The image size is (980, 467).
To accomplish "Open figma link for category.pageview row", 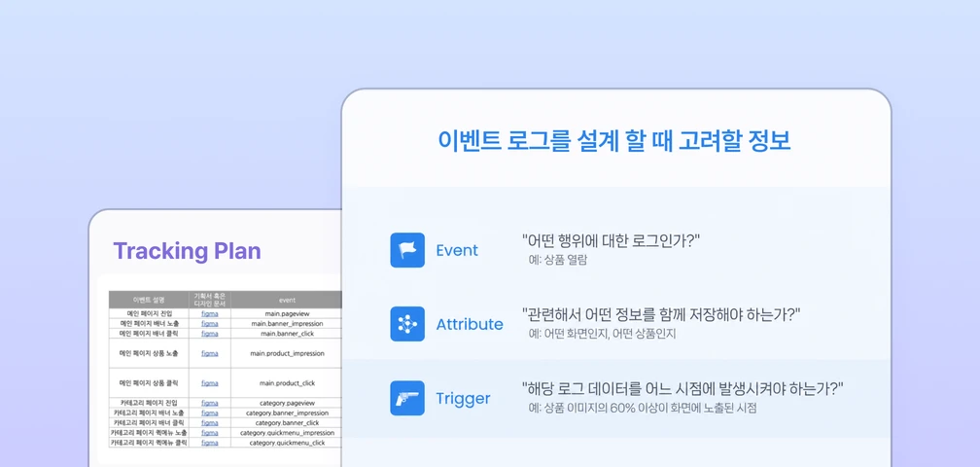I will (x=209, y=403).
